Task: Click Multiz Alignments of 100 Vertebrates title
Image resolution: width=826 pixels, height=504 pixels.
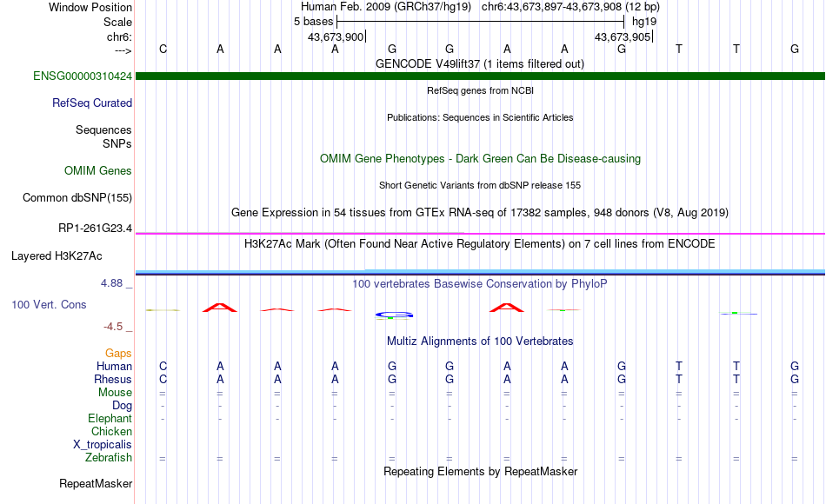Action: tap(480, 342)
